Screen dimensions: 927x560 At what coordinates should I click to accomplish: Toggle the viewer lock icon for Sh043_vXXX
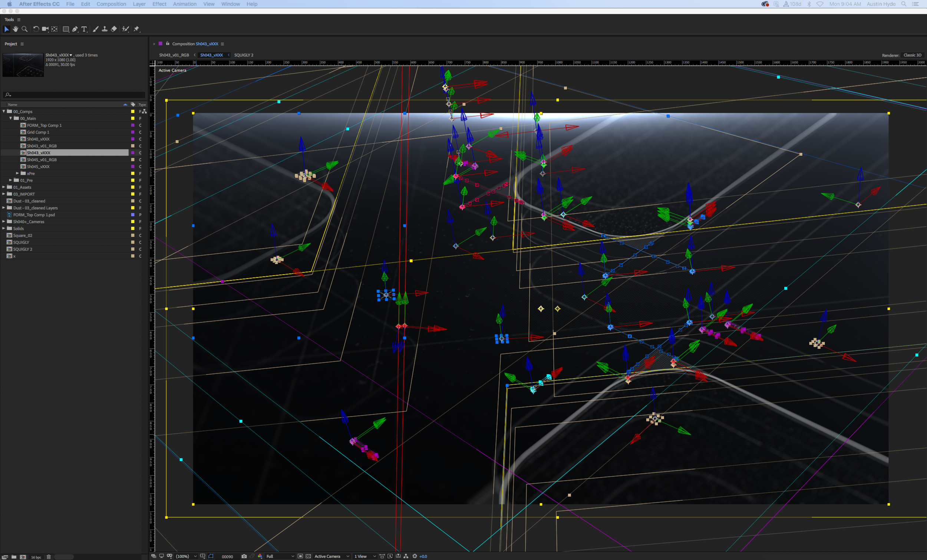[168, 44]
